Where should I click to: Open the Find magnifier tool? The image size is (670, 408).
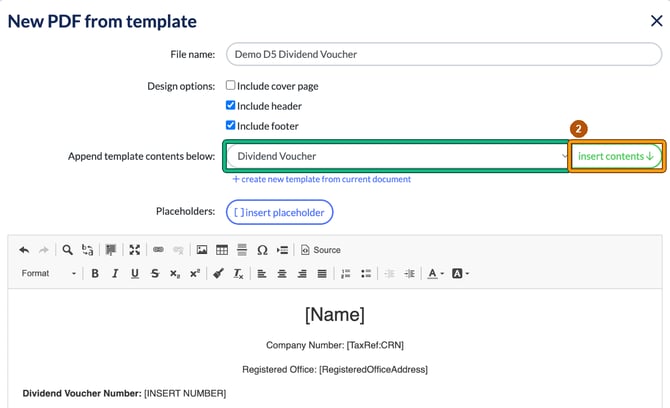click(x=67, y=250)
